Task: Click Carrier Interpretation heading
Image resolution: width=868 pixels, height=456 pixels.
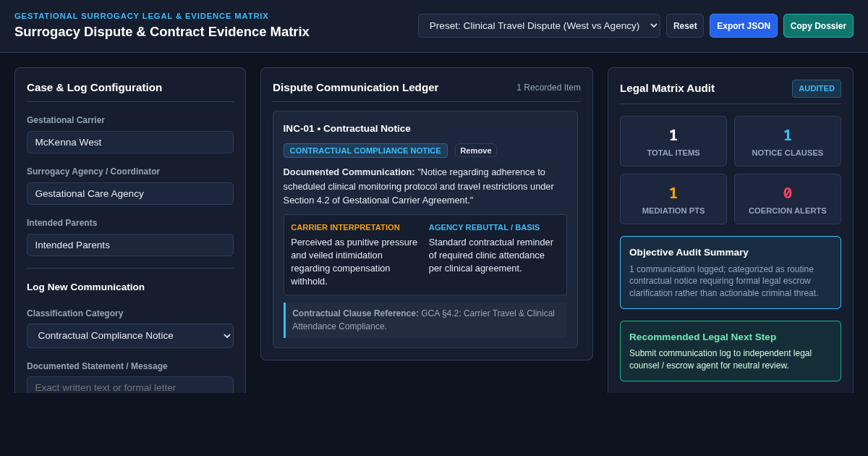Action: point(345,227)
